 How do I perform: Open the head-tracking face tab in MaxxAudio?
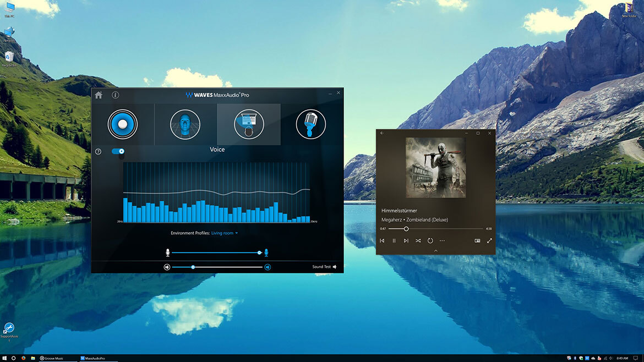click(185, 124)
